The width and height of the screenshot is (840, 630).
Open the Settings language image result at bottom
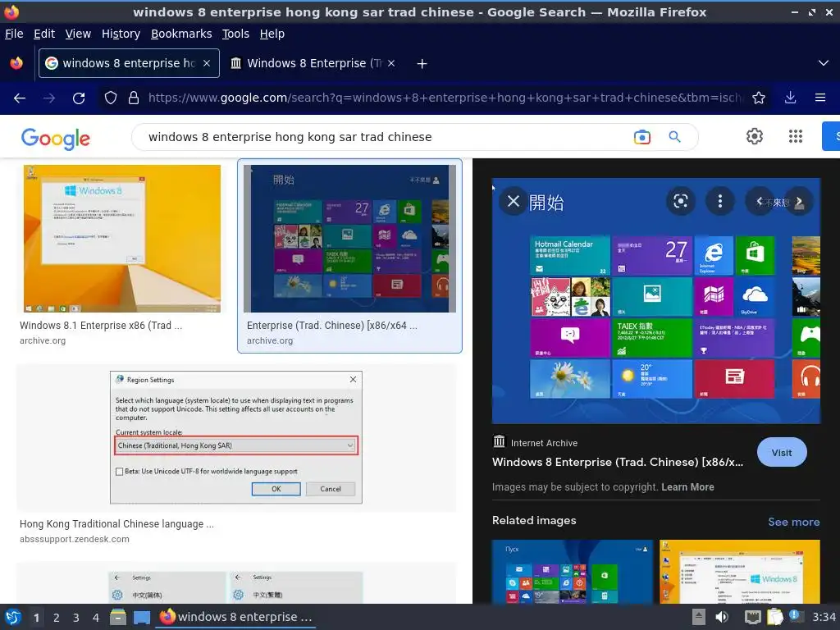235,587
